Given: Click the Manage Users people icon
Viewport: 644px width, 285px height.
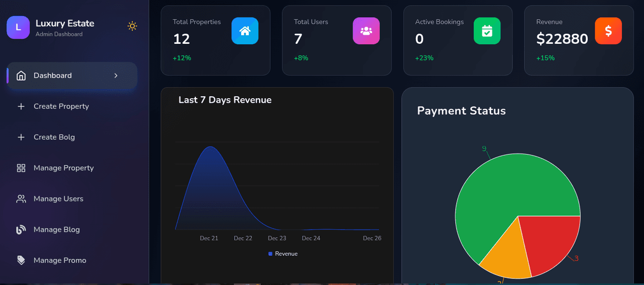Looking at the screenshot, I should 21,199.
